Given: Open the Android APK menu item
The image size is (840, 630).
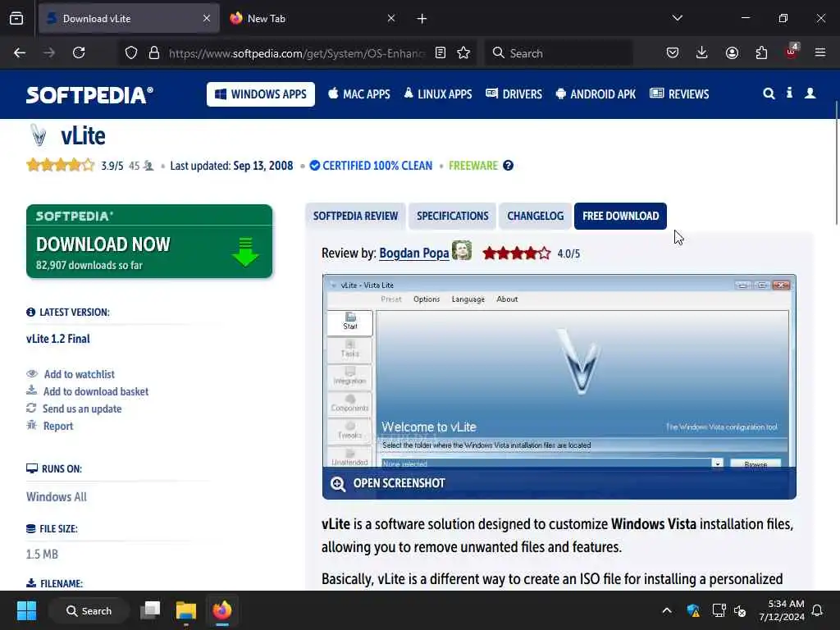Looking at the screenshot, I should pyautogui.click(x=596, y=94).
